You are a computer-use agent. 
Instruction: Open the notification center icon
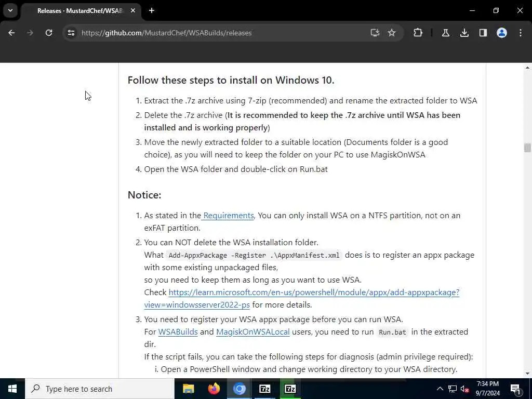point(515,389)
